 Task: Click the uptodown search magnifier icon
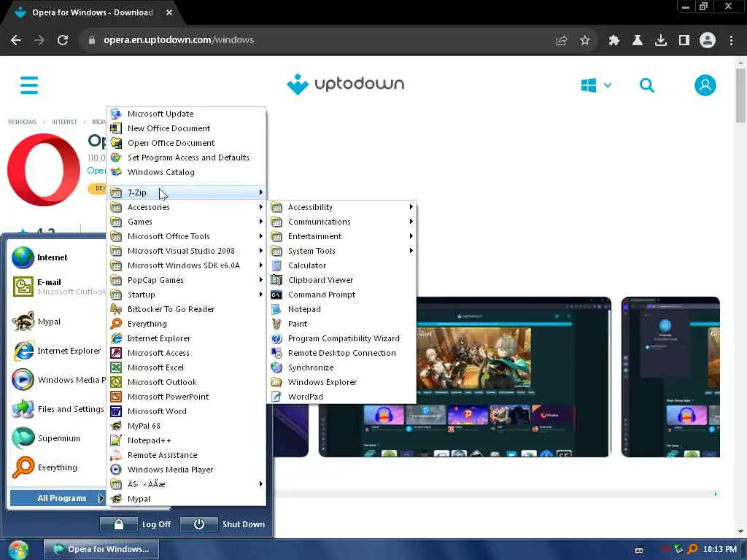tap(646, 85)
